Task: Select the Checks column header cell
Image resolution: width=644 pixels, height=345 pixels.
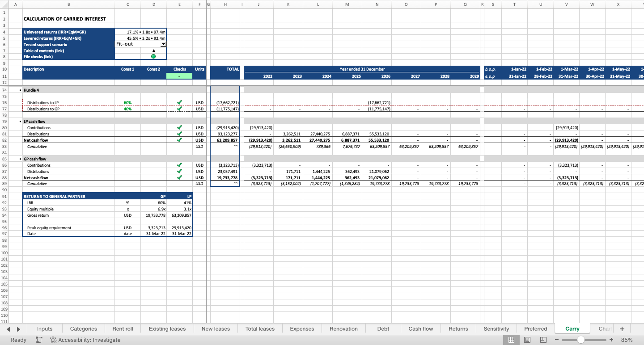Action: pyautogui.click(x=179, y=69)
